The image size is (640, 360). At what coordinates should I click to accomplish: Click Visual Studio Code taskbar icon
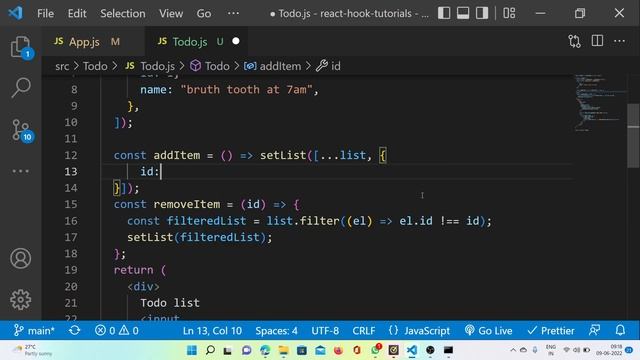click(411, 350)
